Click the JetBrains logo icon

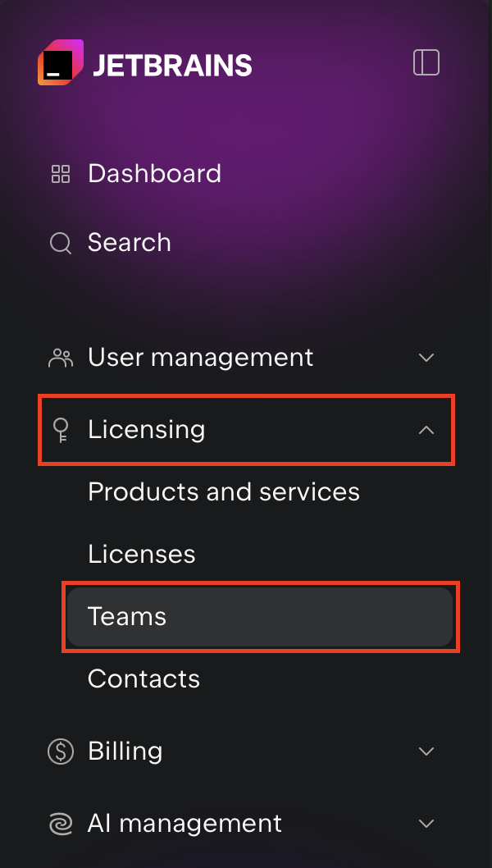click(x=61, y=62)
